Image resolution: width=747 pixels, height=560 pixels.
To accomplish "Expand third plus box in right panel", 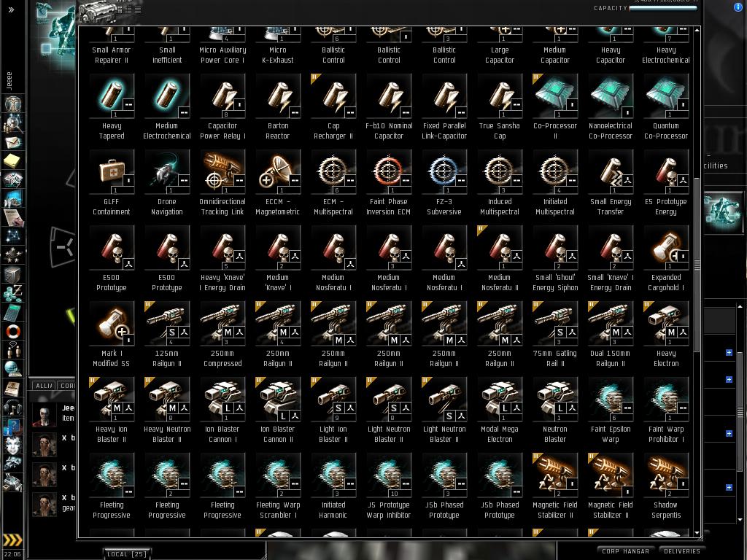I will coord(729,433).
